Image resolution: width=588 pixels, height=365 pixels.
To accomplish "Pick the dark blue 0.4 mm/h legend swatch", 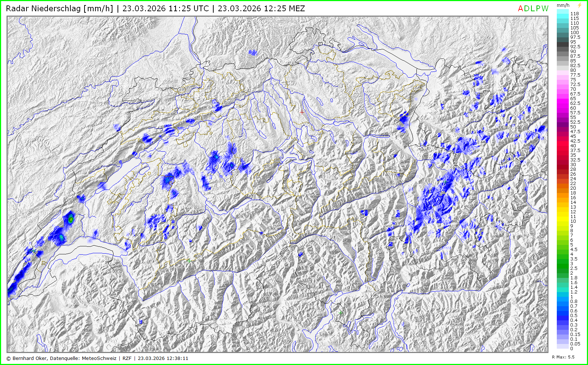I will click(x=563, y=320).
